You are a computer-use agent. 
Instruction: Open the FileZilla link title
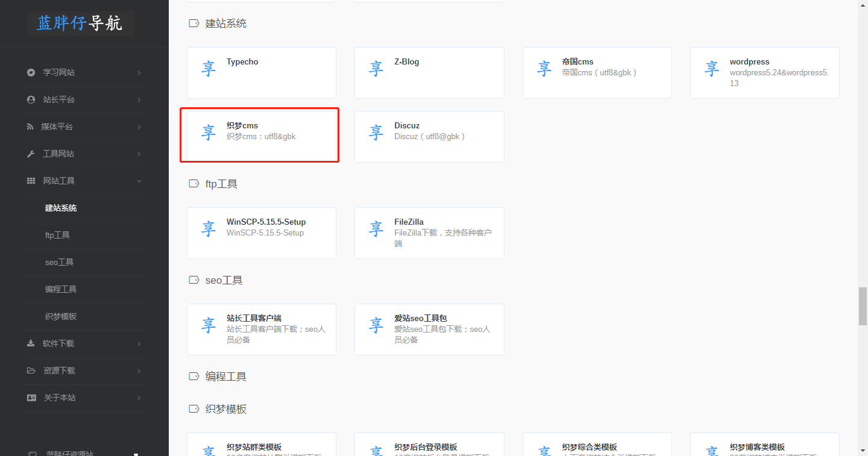coord(409,222)
